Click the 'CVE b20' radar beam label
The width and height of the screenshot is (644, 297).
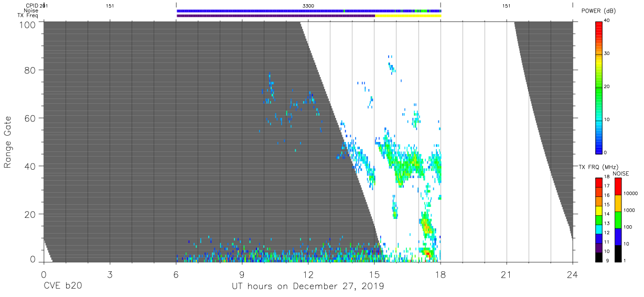click(62, 287)
